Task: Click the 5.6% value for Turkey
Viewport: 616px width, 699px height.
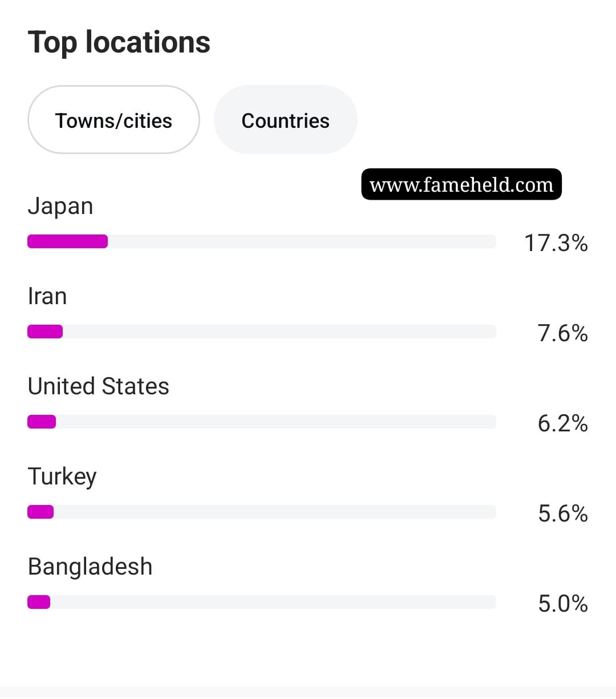Action: 562,513
